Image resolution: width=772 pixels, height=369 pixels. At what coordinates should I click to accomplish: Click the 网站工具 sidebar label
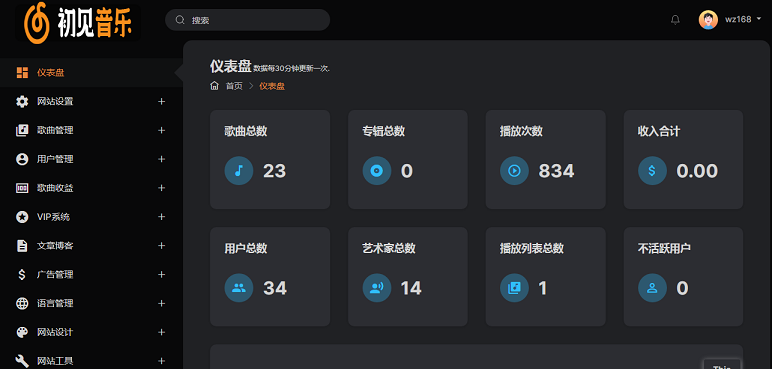pos(55,361)
